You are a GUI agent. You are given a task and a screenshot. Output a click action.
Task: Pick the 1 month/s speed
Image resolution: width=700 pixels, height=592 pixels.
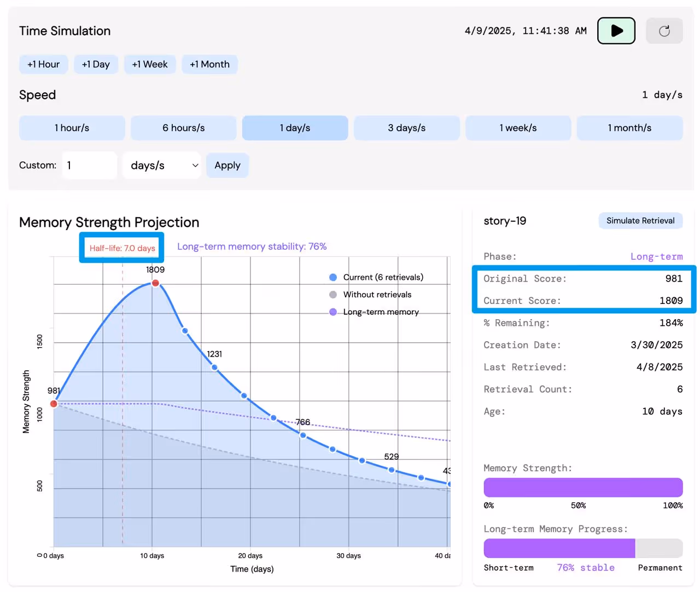pyautogui.click(x=629, y=128)
